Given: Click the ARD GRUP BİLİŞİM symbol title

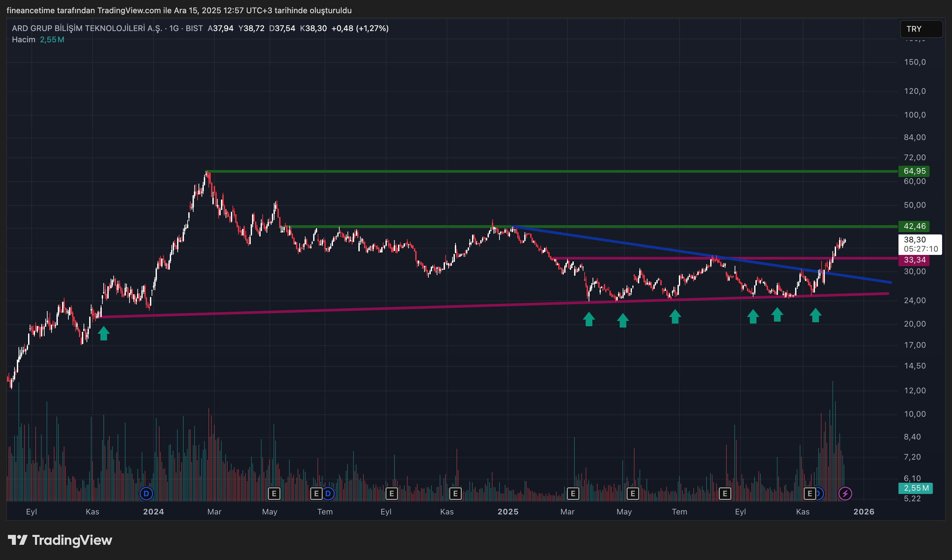Looking at the screenshot, I should [87, 28].
